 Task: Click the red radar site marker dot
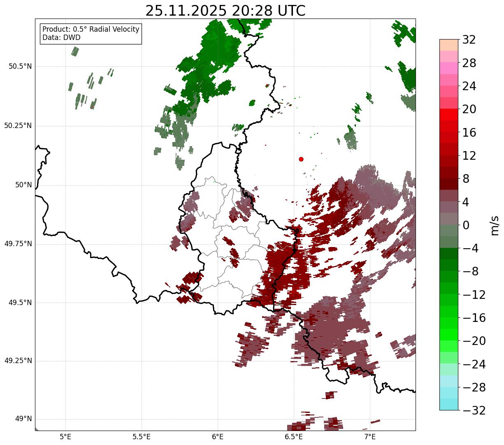pos(301,159)
